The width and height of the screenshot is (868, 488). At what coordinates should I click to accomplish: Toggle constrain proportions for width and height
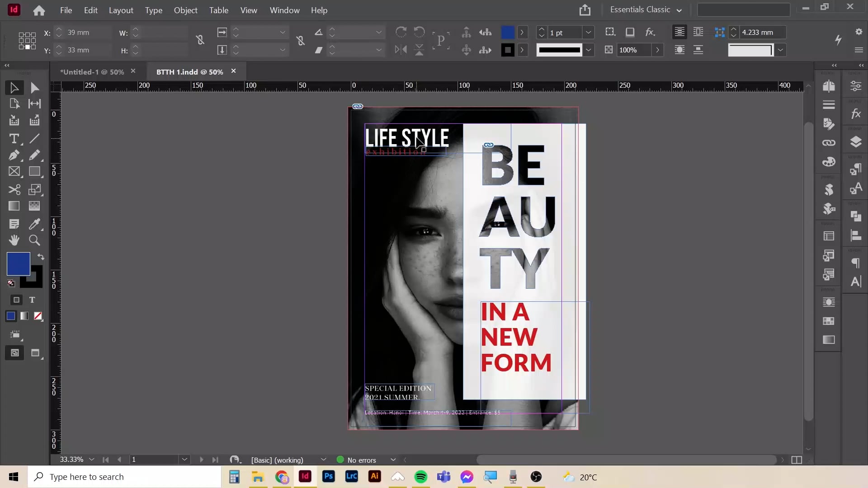[x=200, y=40]
